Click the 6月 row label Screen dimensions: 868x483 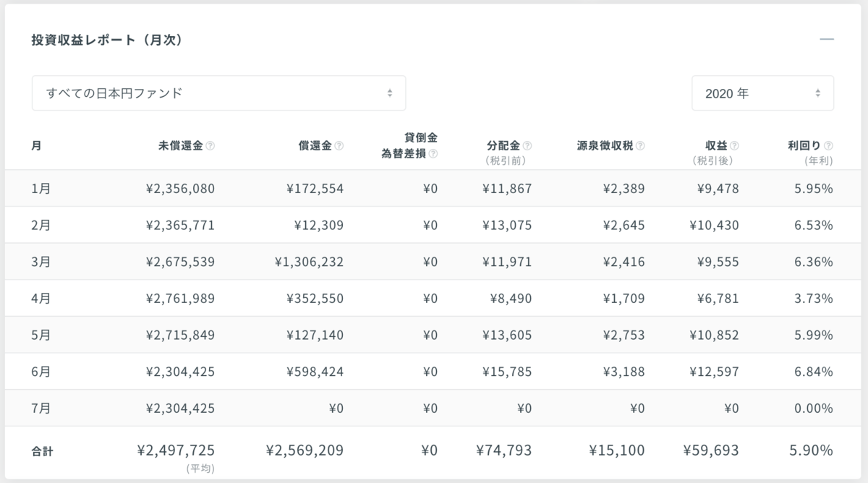(x=41, y=372)
